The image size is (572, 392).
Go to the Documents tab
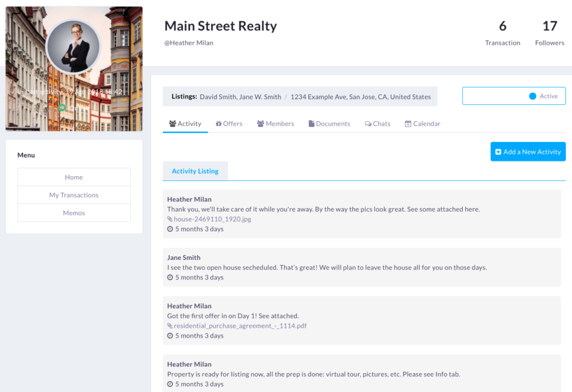point(330,124)
